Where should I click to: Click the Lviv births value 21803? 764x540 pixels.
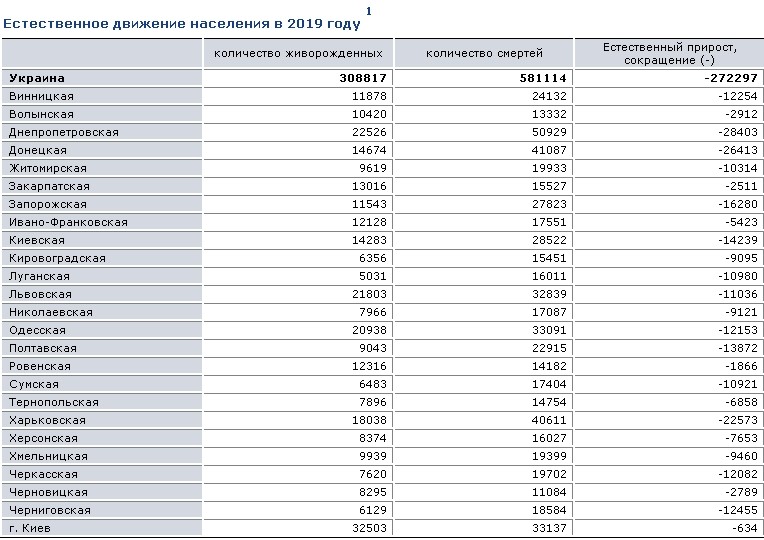pyautogui.click(x=367, y=294)
